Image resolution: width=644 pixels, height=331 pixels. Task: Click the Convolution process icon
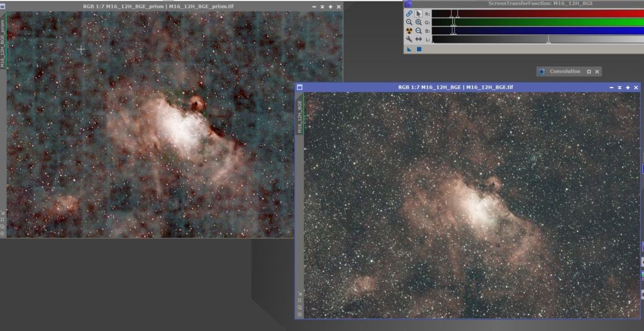coord(541,72)
